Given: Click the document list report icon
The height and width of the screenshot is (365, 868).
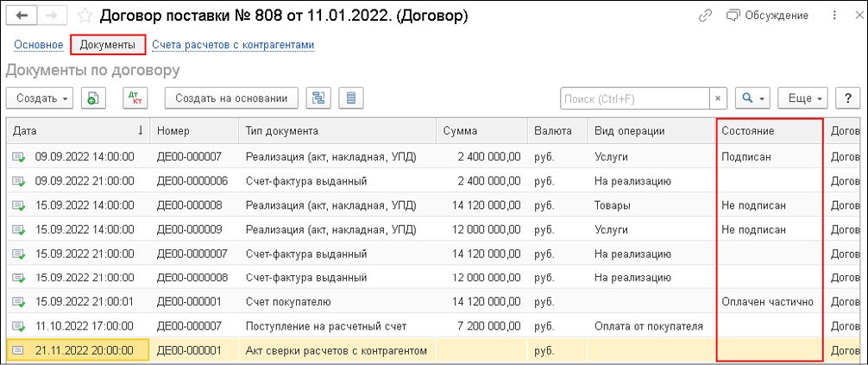Looking at the screenshot, I should click(351, 98).
